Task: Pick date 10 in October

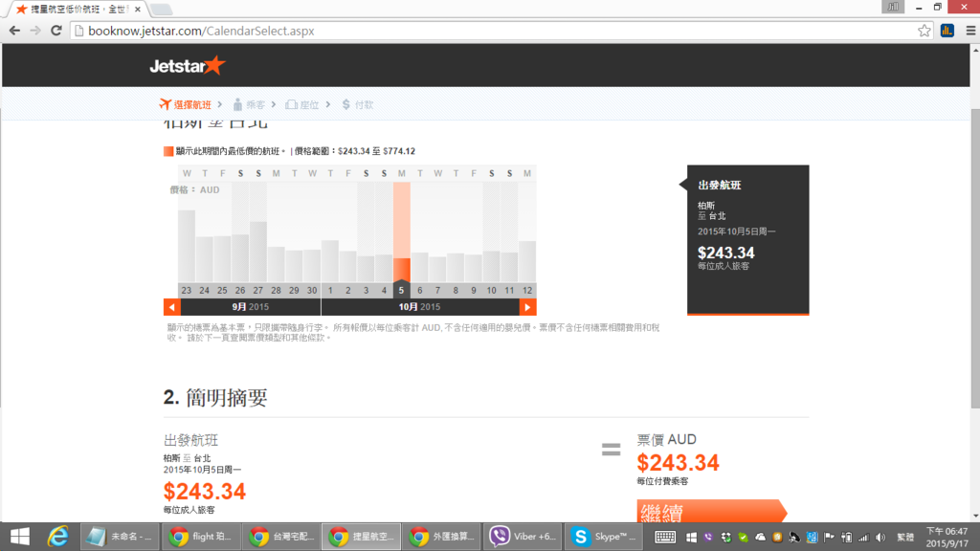Action: pyautogui.click(x=491, y=291)
